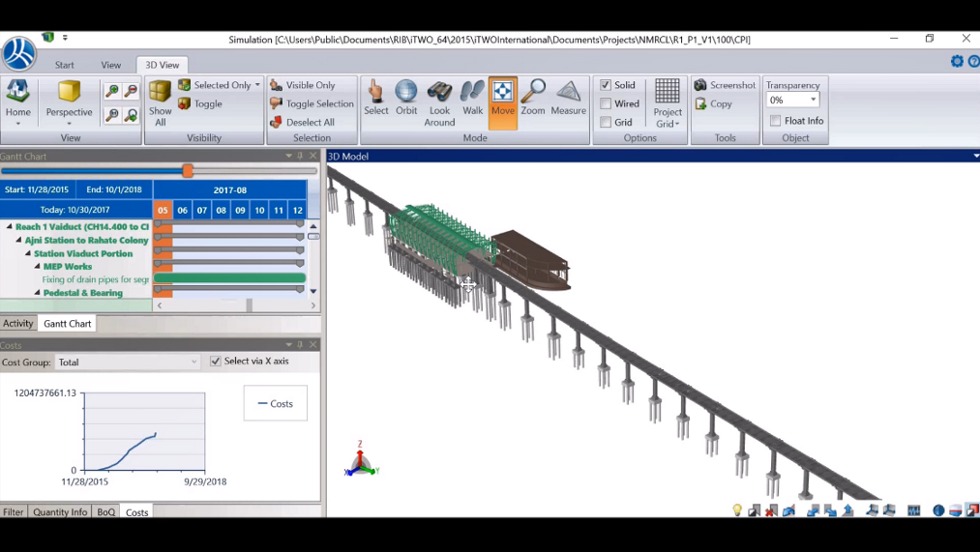Open the Quantity Info tab
Viewport: 980px width, 552px height.
[x=60, y=512]
